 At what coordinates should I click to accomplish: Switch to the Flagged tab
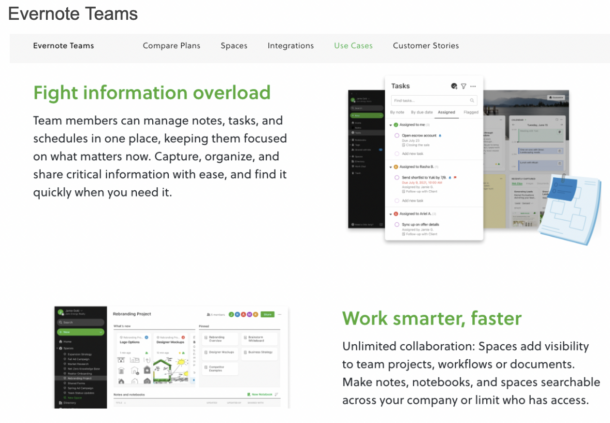click(x=471, y=112)
